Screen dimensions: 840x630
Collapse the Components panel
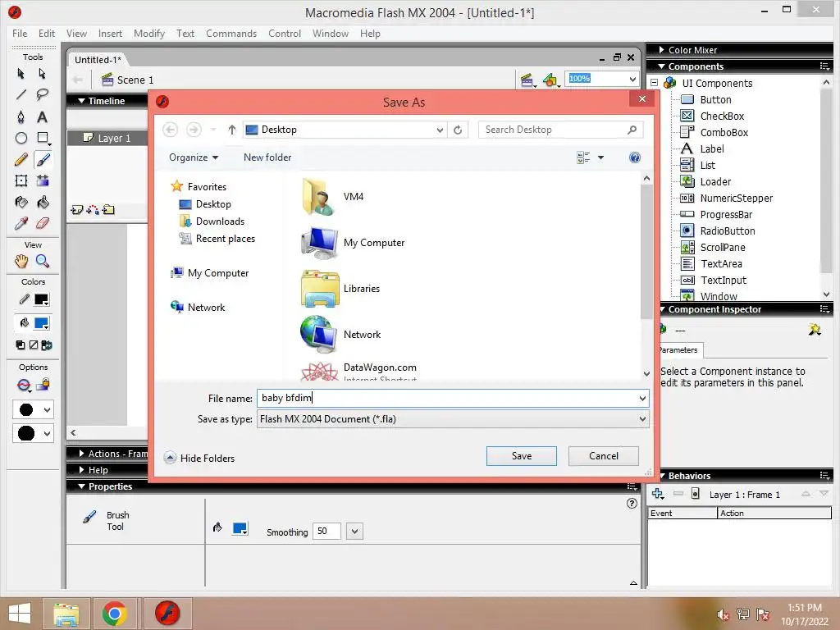click(x=662, y=66)
